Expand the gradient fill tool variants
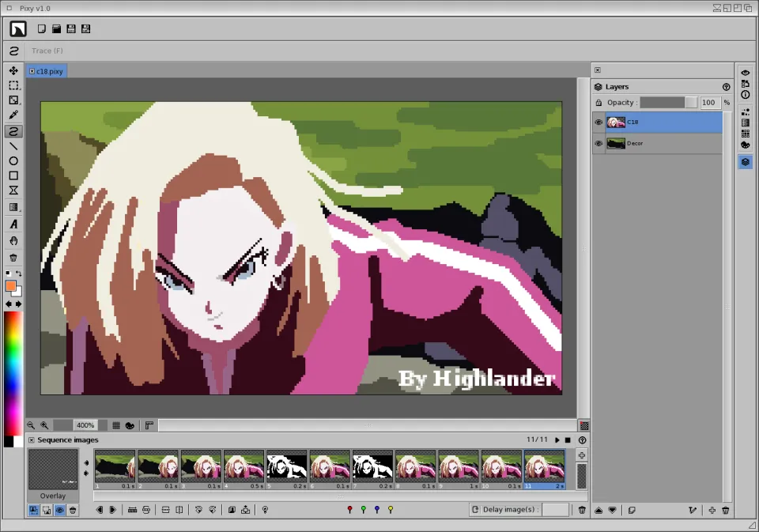Image resolution: width=759 pixels, height=532 pixels. 13,207
